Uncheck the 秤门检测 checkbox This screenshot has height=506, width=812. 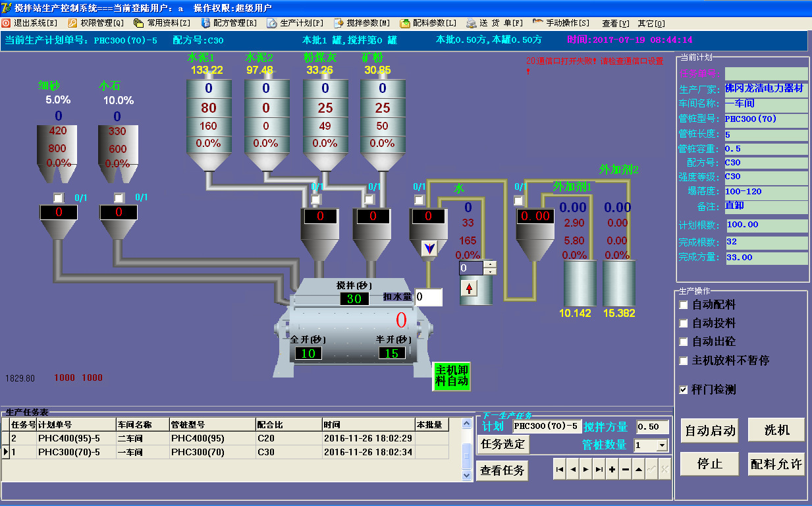684,389
